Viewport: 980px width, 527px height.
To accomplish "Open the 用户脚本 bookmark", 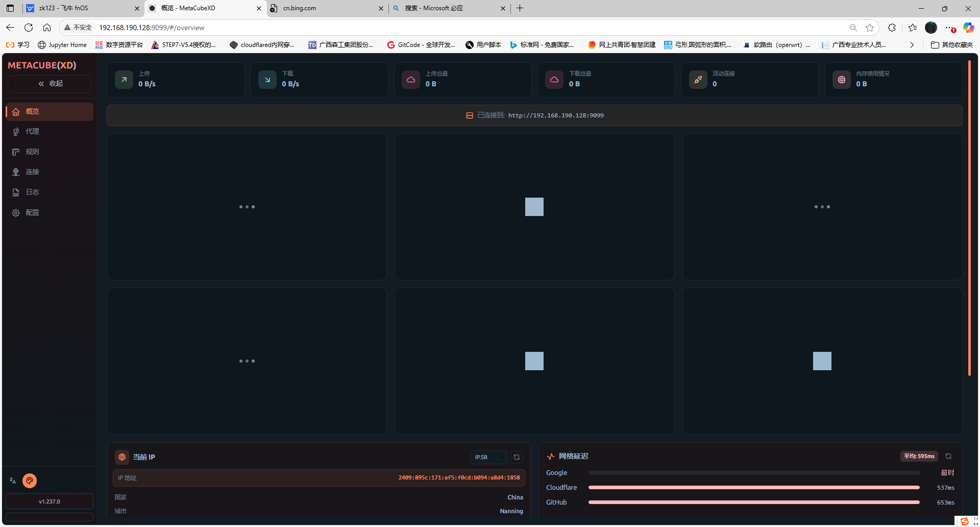I will 483,45.
